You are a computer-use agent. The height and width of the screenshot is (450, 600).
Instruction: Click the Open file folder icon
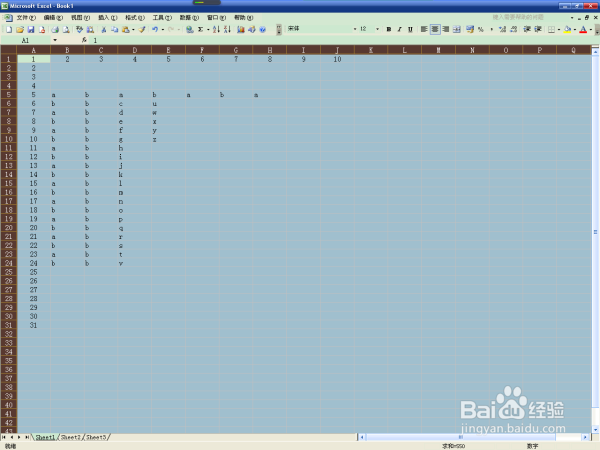pyautogui.click(x=20, y=29)
